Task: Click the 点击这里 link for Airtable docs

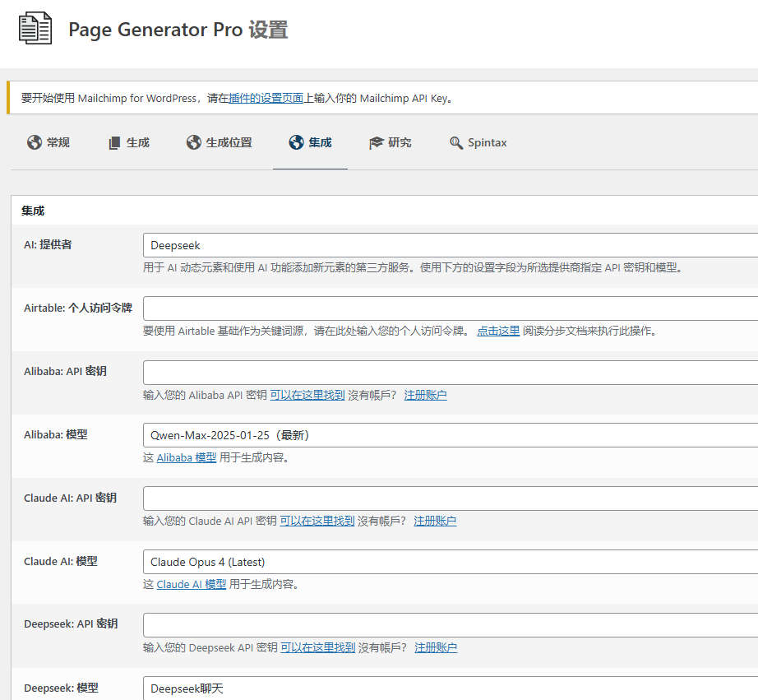Action: (498, 331)
